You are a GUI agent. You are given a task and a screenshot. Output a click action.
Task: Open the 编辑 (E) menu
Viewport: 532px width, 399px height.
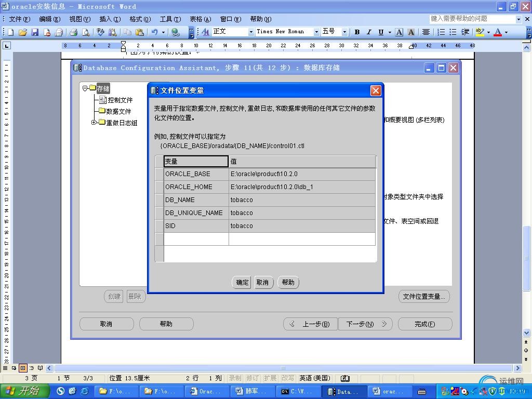pos(50,19)
